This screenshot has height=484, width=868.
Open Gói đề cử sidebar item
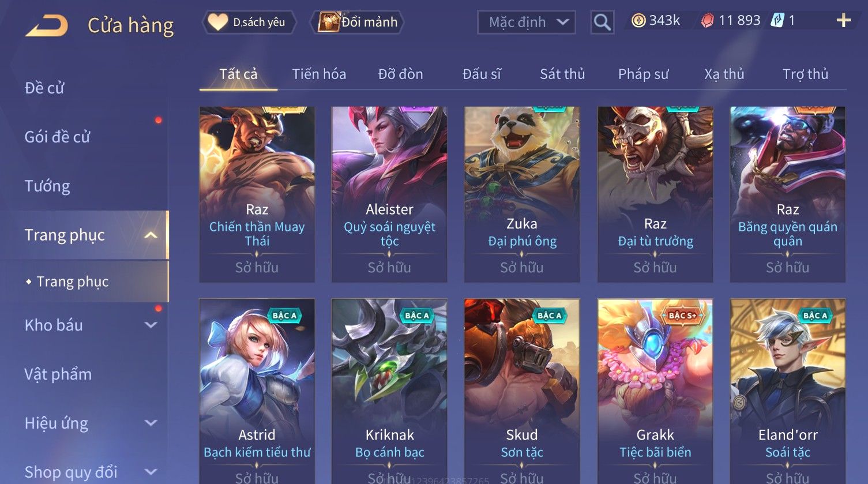[58, 137]
